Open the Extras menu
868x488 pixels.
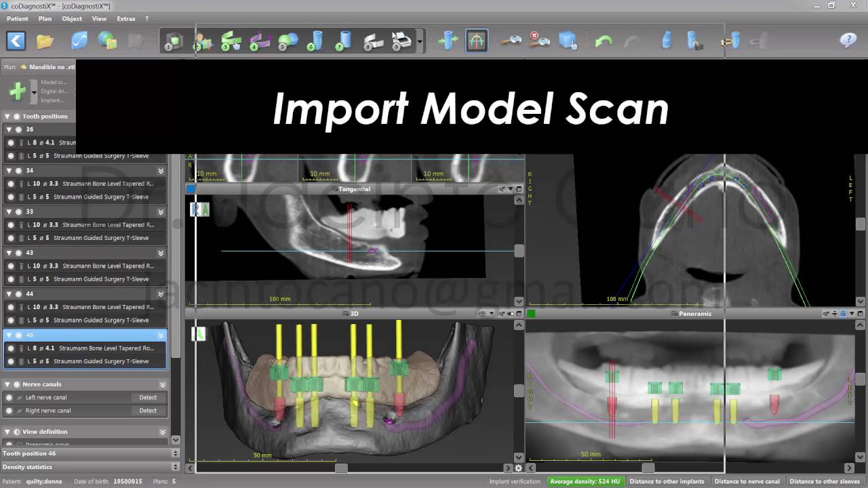tap(125, 19)
